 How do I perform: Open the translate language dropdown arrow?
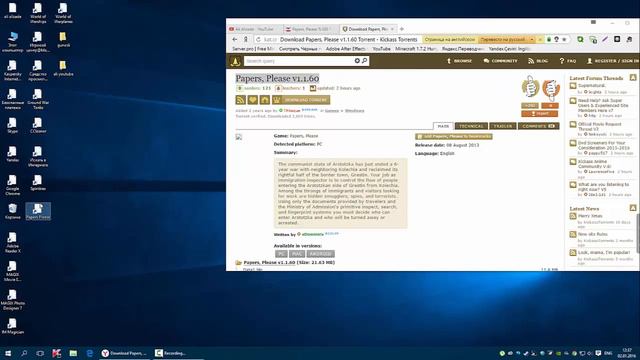point(532,40)
